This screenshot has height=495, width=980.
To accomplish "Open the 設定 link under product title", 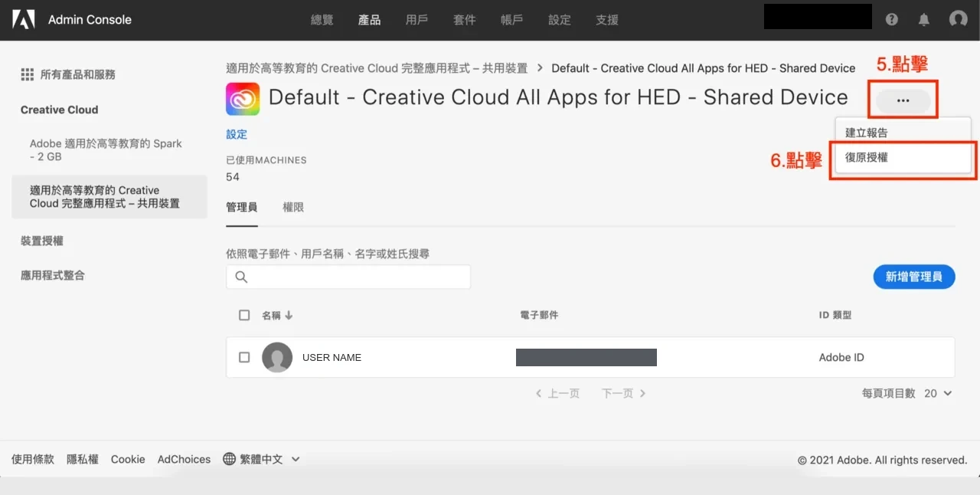I will click(237, 134).
